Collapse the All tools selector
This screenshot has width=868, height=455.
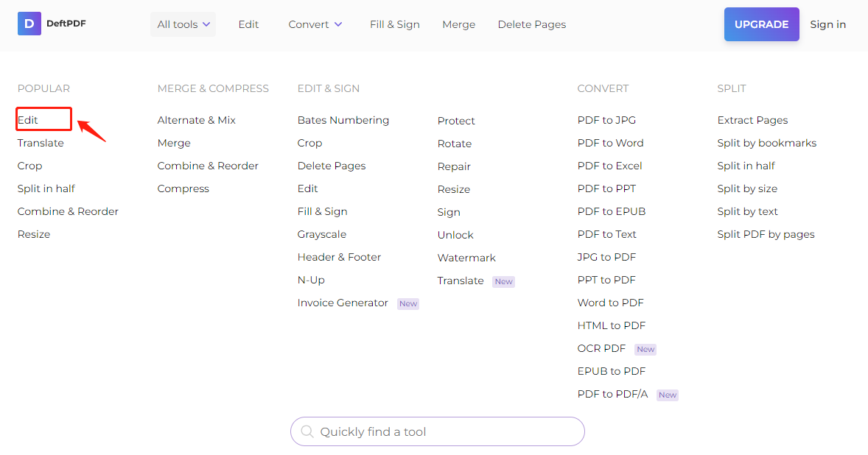point(183,24)
